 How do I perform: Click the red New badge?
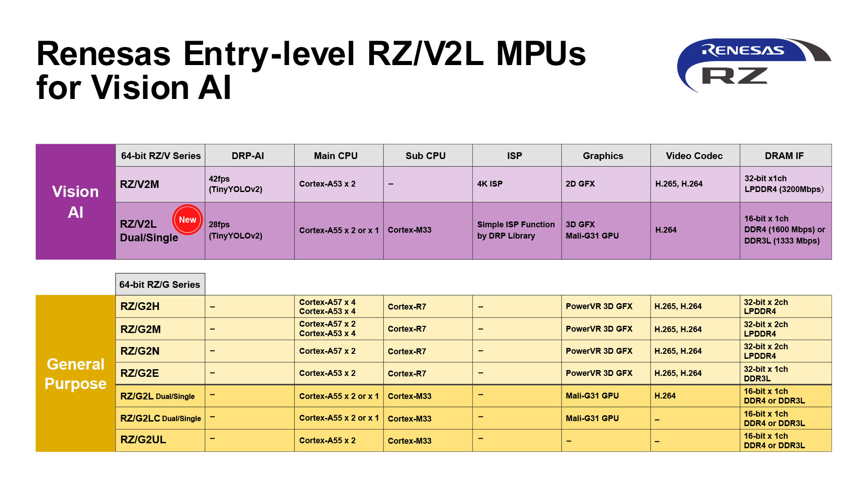pos(187,220)
